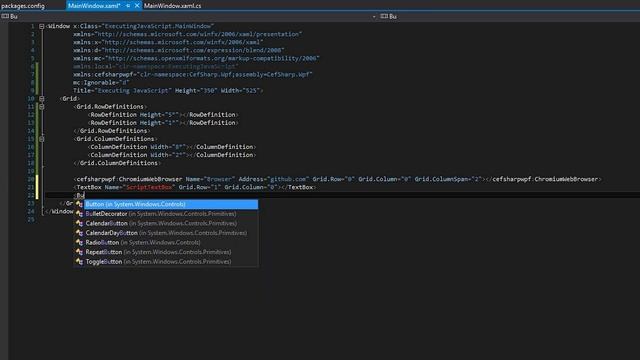Pick CalendarButton from the suggestions
This screenshot has height=360, width=640.
[166, 223]
